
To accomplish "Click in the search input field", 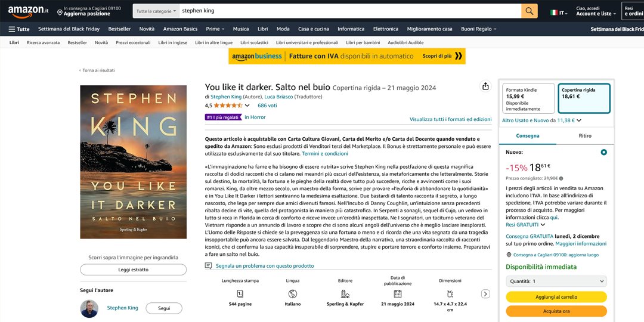I will click(351, 11).
